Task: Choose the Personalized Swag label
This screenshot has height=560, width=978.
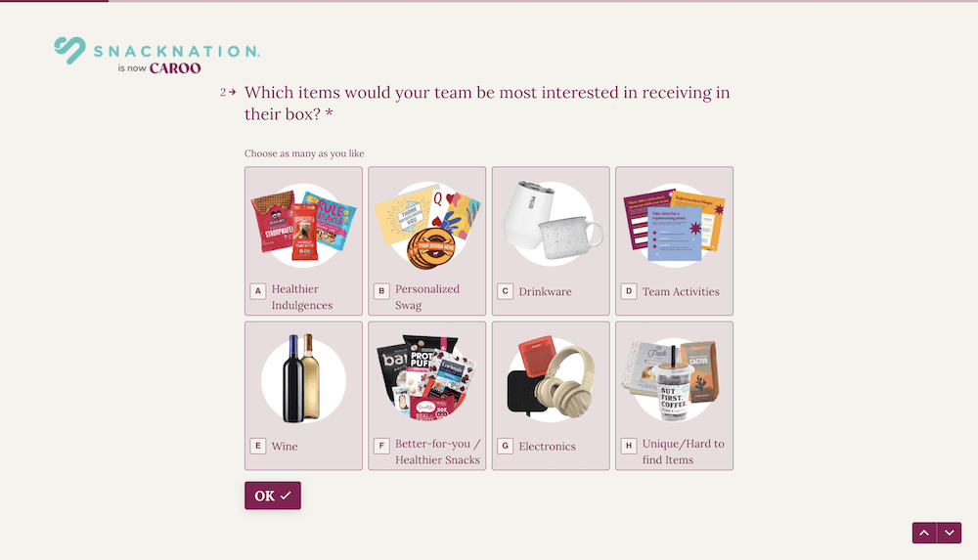Action: (x=427, y=297)
